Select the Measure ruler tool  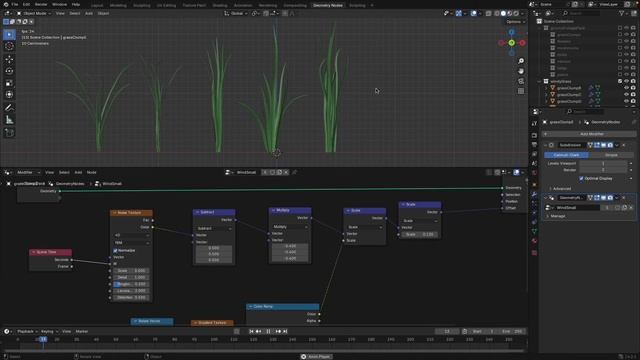(x=9, y=120)
